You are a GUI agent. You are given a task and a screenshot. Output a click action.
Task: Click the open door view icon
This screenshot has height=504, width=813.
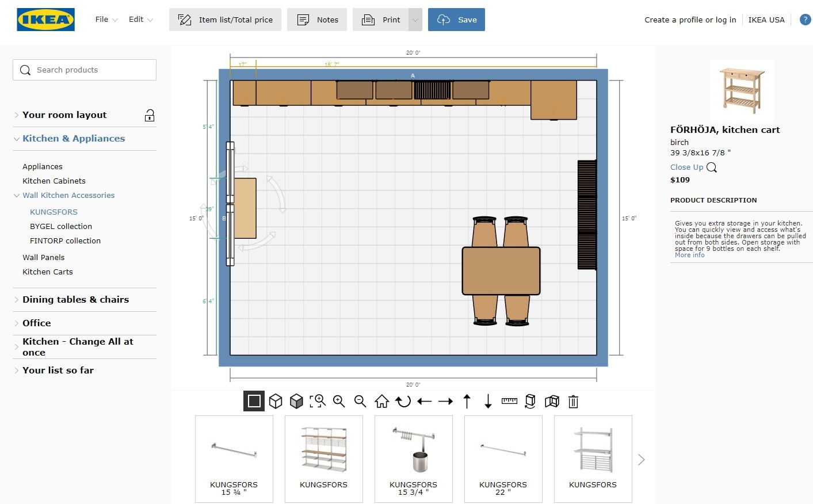click(552, 401)
